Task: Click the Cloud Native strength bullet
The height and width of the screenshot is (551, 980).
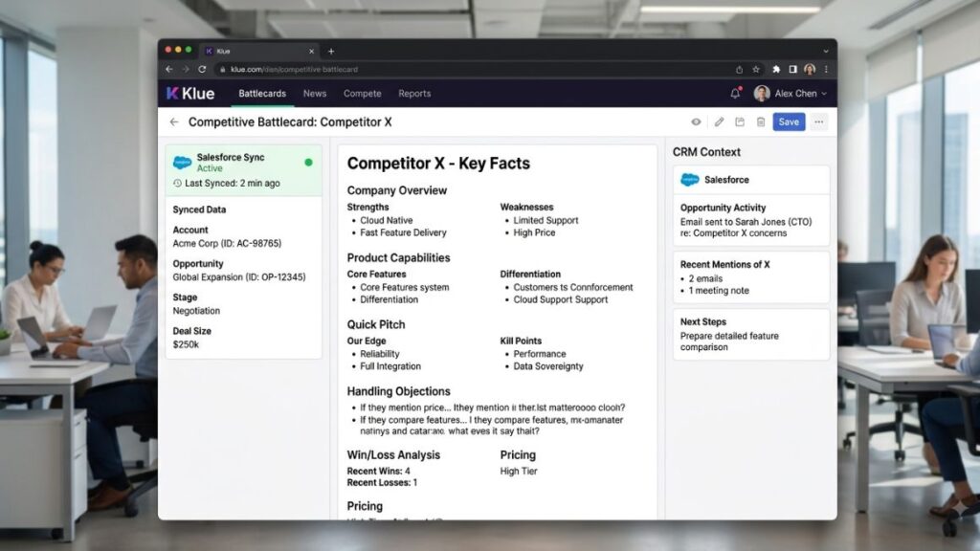Action: pyautogui.click(x=387, y=221)
